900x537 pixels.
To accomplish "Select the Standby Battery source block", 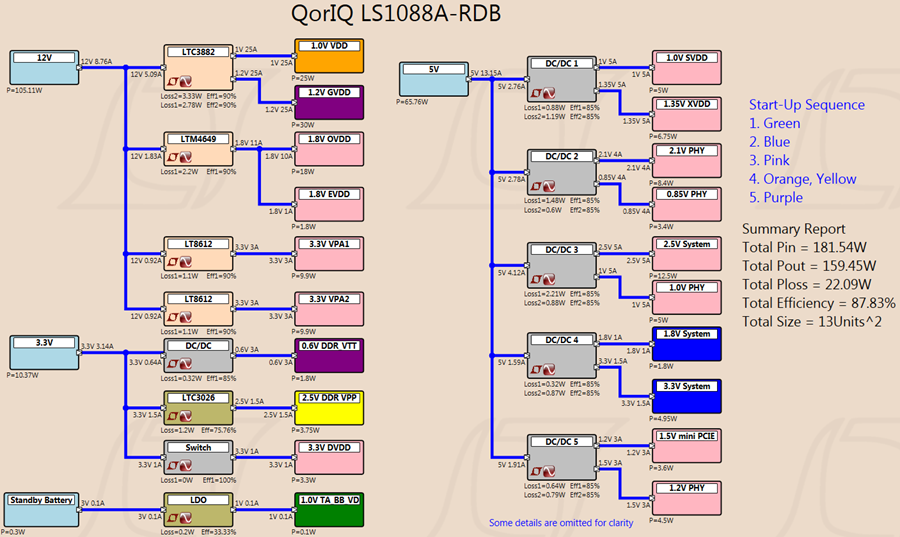I will (41, 510).
